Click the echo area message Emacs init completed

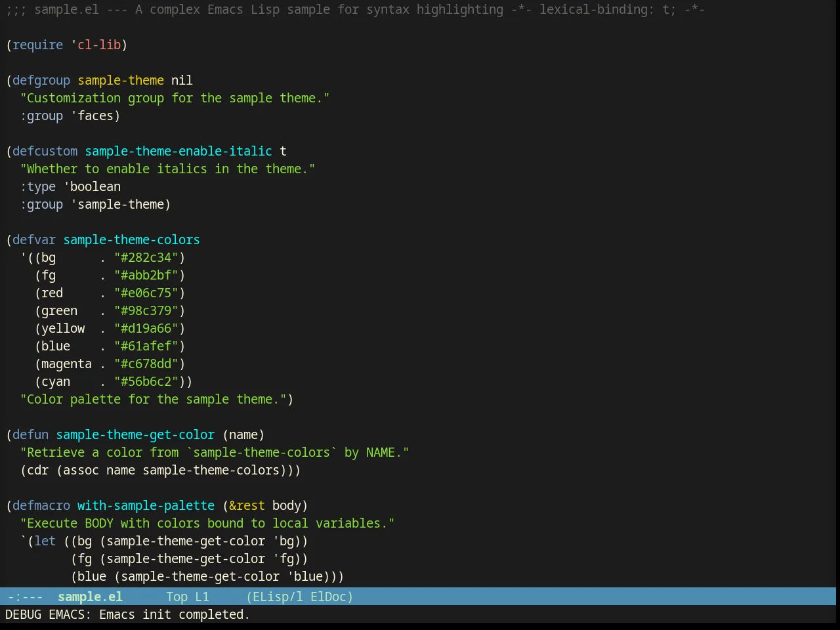pos(175,614)
